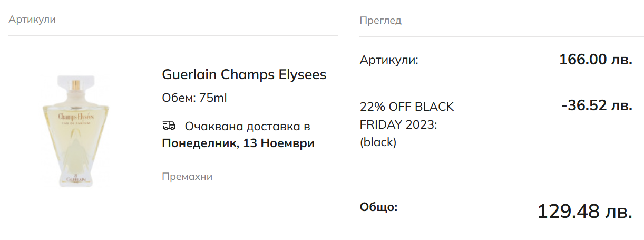Image resolution: width=644 pixels, height=240 pixels.
Task: Select the left Артикули section heading
Action: tap(32, 20)
